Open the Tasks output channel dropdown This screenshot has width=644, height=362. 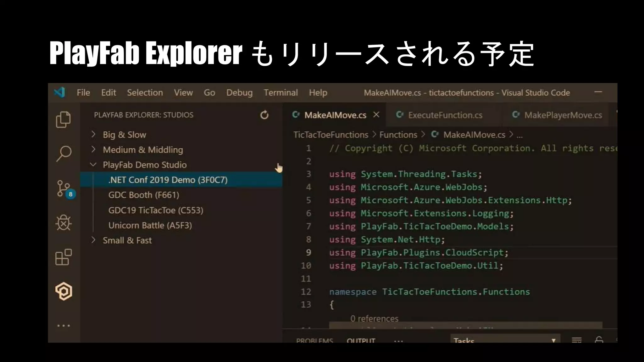coord(505,339)
